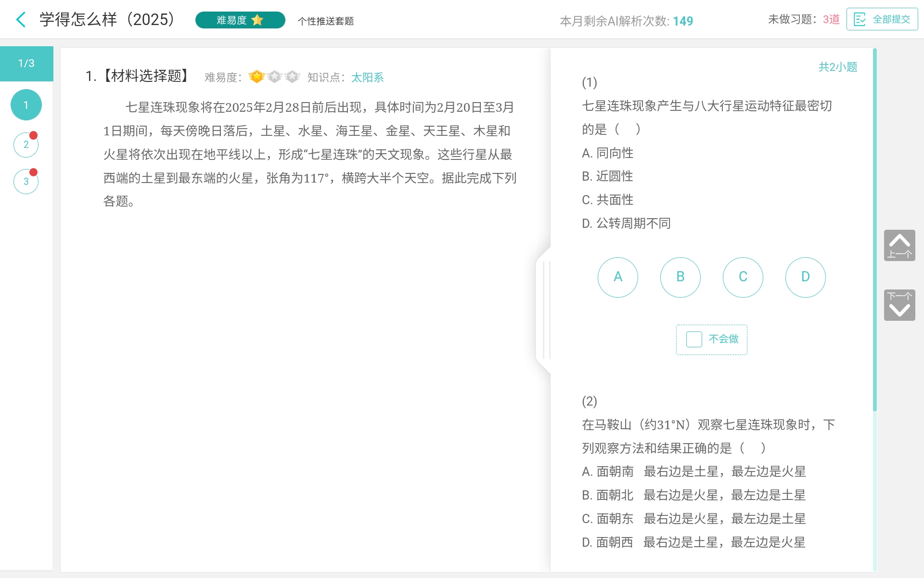The height and width of the screenshot is (578, 924).
Task: Click the 共2小题 link
Action: point(837,67)
